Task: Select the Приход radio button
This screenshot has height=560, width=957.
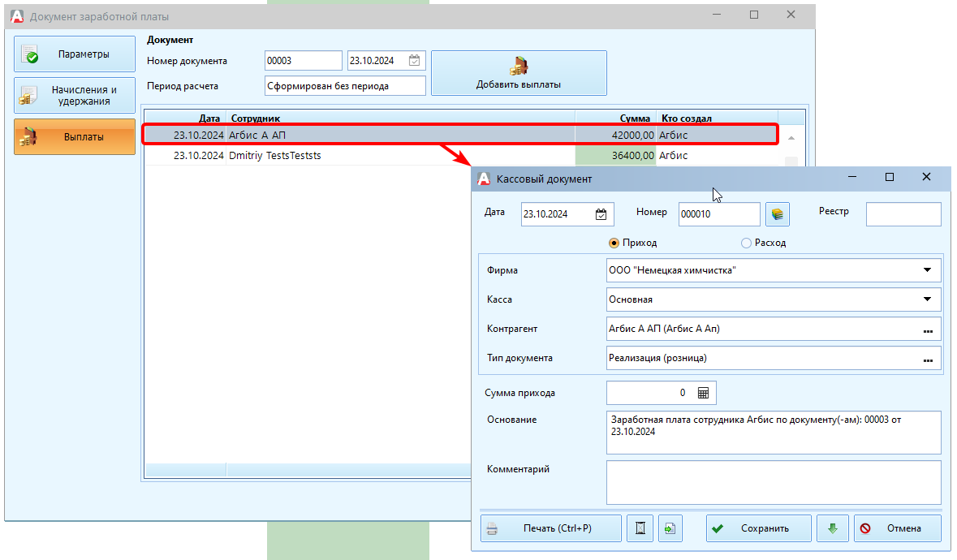Action: tap(614, 243)
